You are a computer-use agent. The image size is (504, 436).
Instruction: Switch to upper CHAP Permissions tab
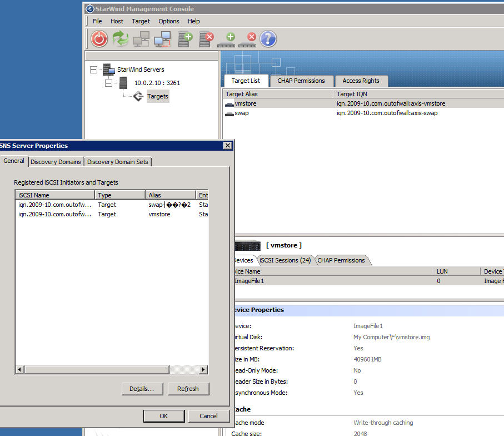tap(301, 81)
